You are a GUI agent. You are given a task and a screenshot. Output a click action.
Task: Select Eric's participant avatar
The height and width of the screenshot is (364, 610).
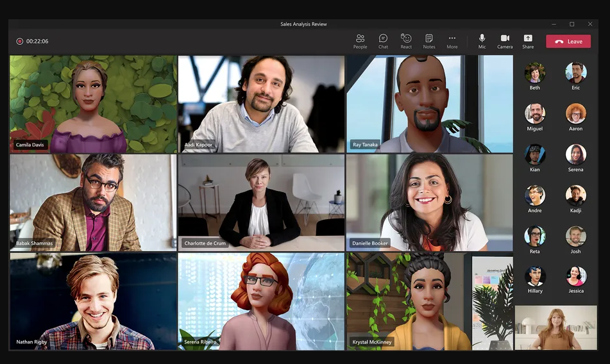coord(575,72)
